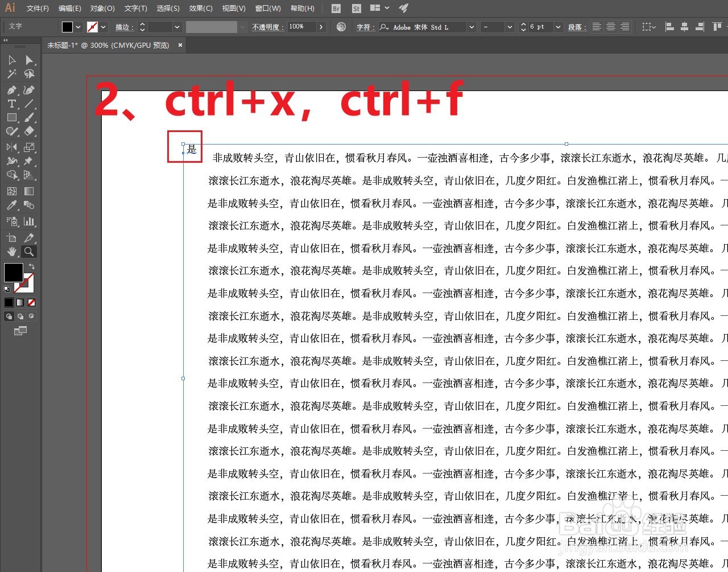This screenshot has height=572, width=728.
Task: Enable Draw Inside mode
Action: pyautogui.click(x=31, y=316)
